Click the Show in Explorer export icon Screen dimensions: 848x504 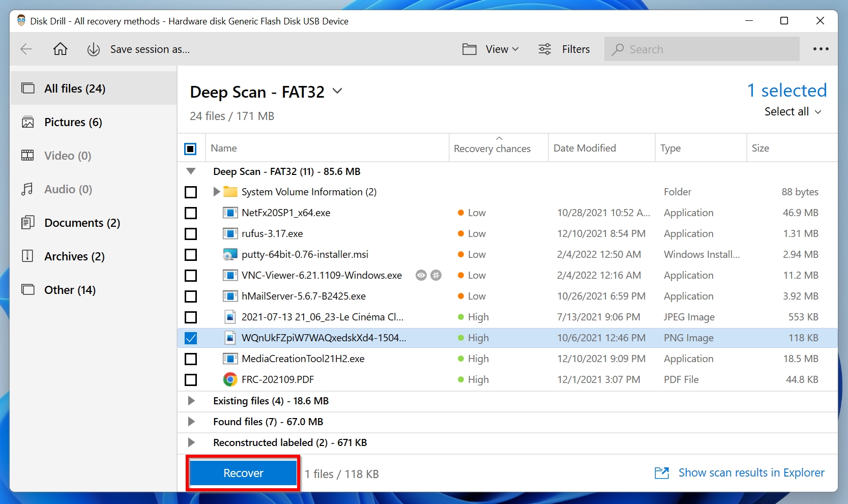662,473
